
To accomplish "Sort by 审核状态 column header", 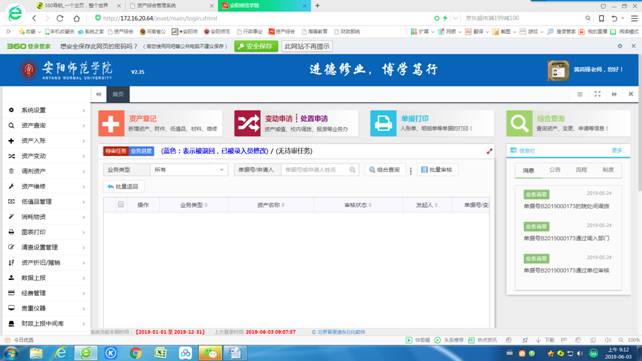I will (357, 205).
